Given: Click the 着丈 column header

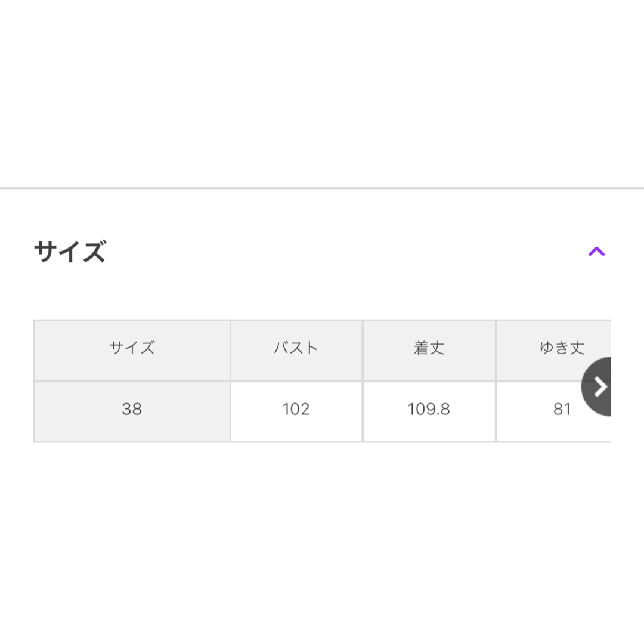Looking at the screenshot, I should pos(429,351).
